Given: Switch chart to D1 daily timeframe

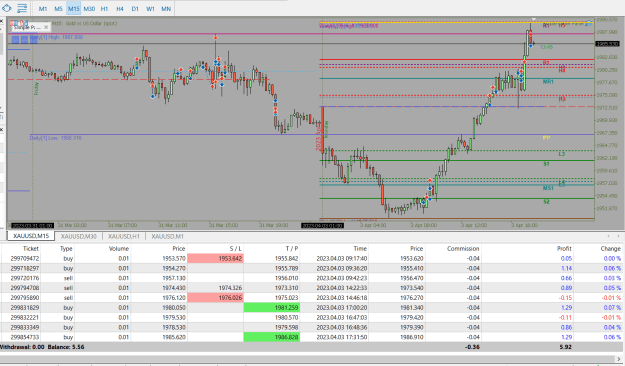Looking at the screenshot, I should click(x=135, y=8).
